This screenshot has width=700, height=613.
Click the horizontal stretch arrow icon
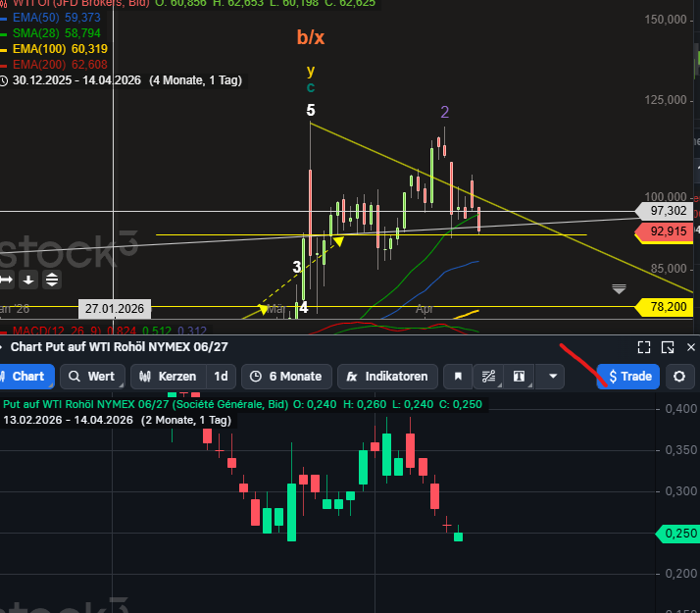(x=6, y=281)
